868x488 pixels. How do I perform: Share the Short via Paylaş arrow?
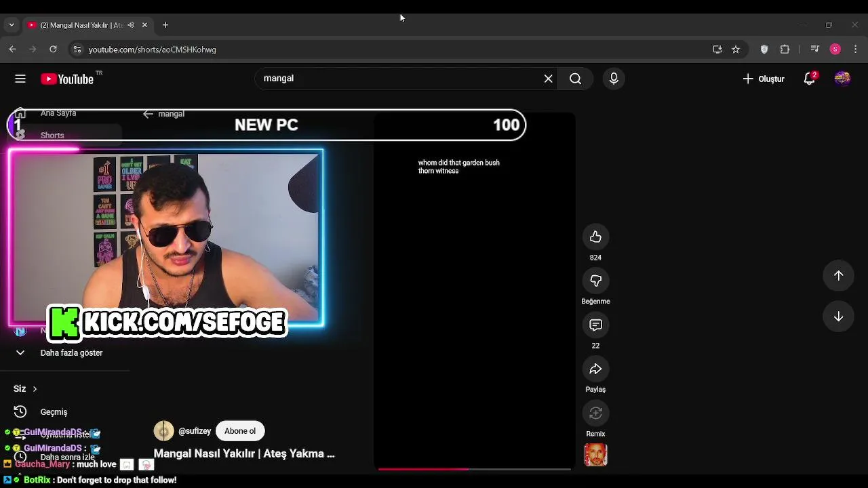click(x=595, y=369)
